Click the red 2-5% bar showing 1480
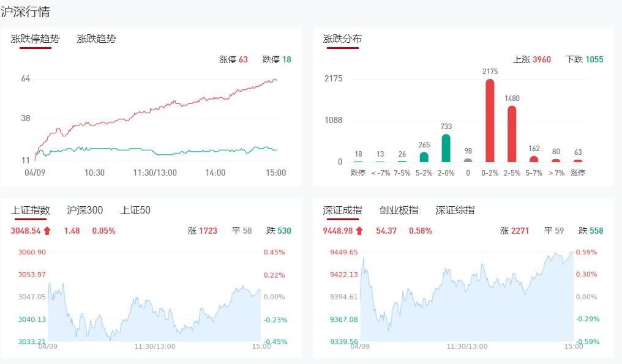The image size is (622, 364). pyautogui.click(x=512, y=134)
